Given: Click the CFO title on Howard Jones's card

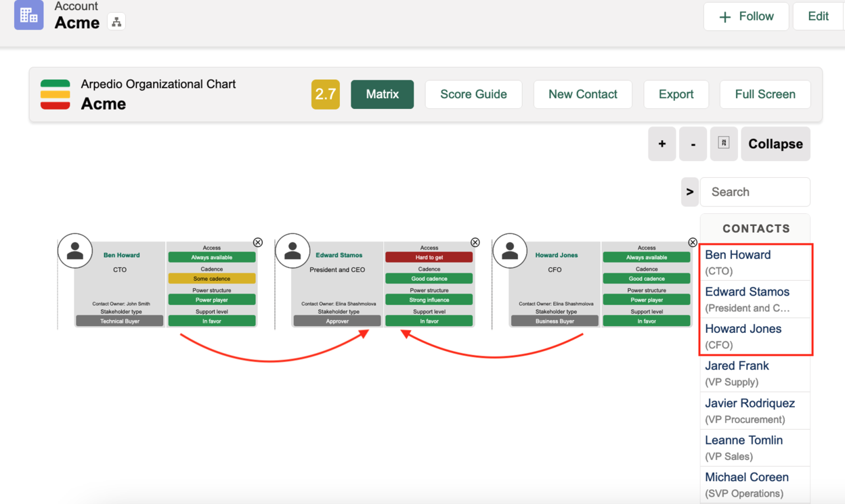Looking at the screenshot, I should [555, 269].
